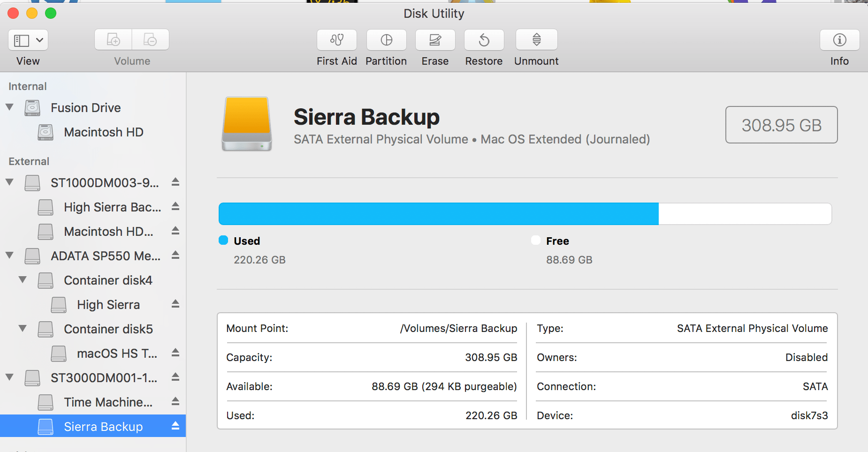Viewport: 868px width, 452px height.
Task: Collapse Container disk4
Action: point(23,280)
